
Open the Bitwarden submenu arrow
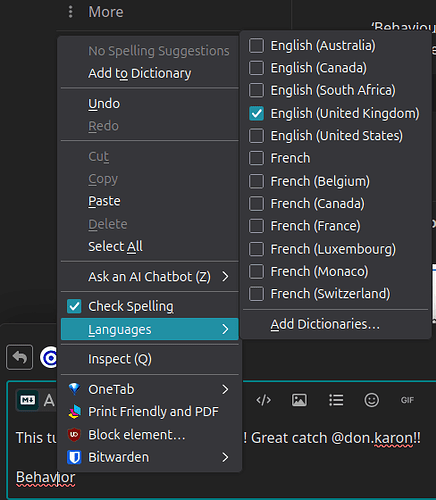(x=225, y=457)
